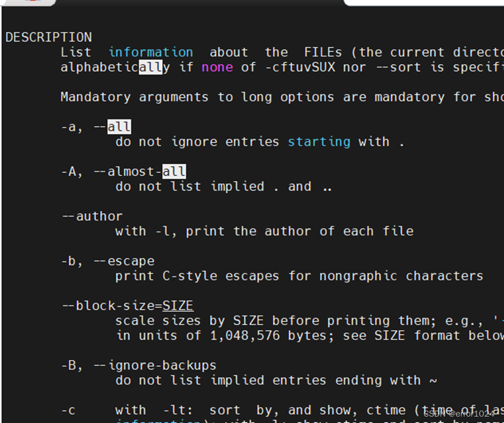Click the text '-cftuvSUX' option list
This screenshot has width=504, height=423.
click(x=300, y=67)
